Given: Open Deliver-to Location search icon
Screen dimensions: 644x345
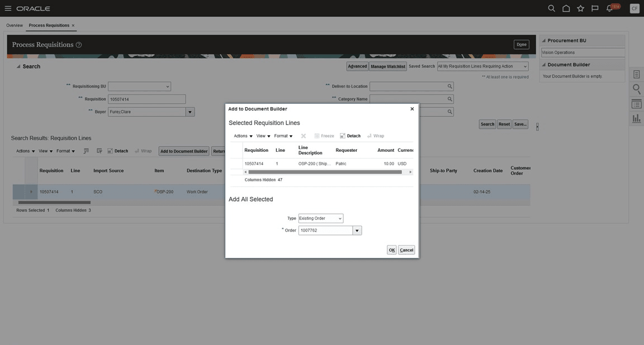Looking at the screenshot, I should click(x=449, y=87).
